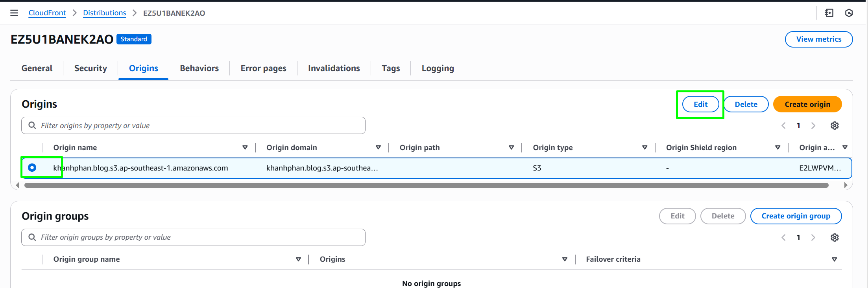Viewport: 868px width, 288px height.
Task: Click Edit button in Origin groups
Action: (678, 216)
